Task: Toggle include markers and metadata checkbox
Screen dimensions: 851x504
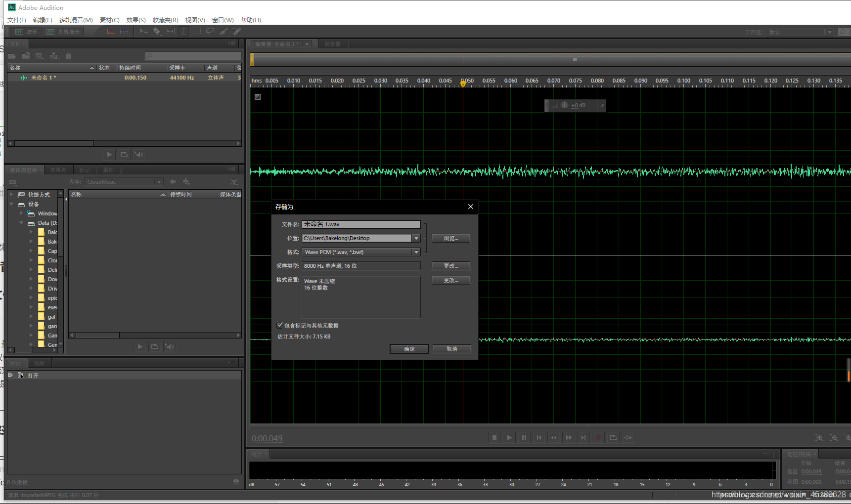Action: [x=280, y=325]
